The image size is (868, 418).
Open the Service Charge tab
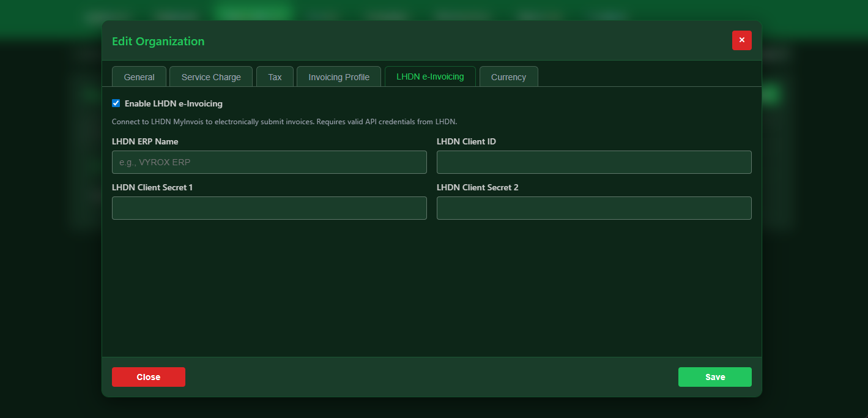pos(210,77)
